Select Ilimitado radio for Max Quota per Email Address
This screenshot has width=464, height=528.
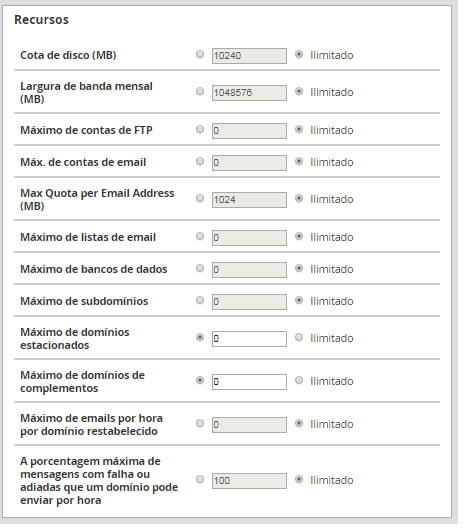(299, 198)
